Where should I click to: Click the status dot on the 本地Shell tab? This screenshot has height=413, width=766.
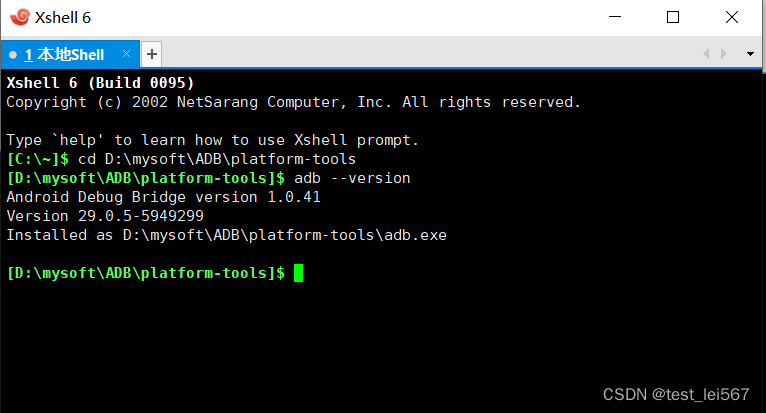(13, 55)
